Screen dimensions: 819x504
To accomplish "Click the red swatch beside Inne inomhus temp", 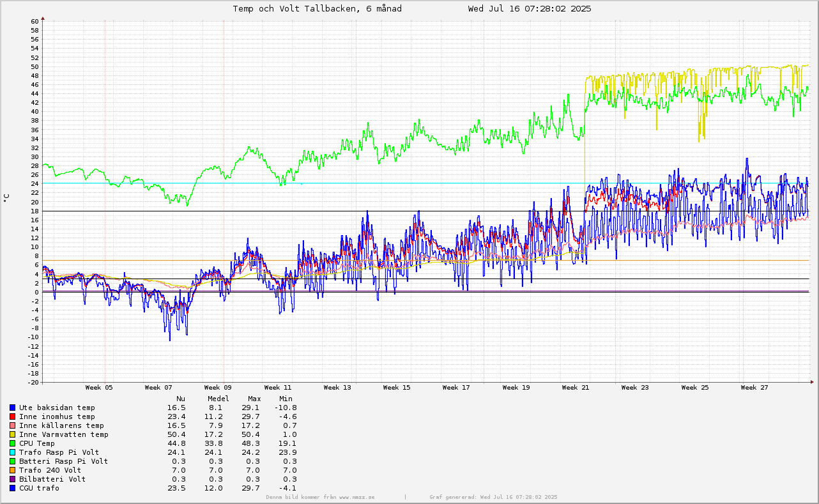I will tap(12, 416).
